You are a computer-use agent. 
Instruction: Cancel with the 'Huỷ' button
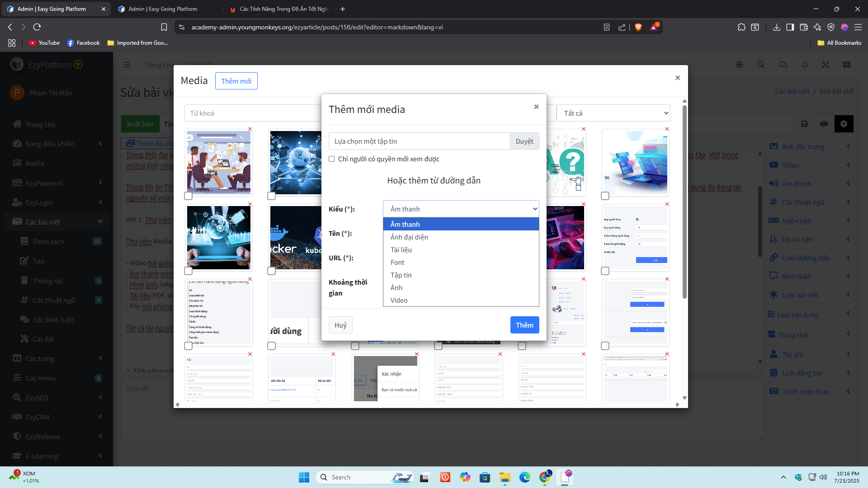coord(340,325)
